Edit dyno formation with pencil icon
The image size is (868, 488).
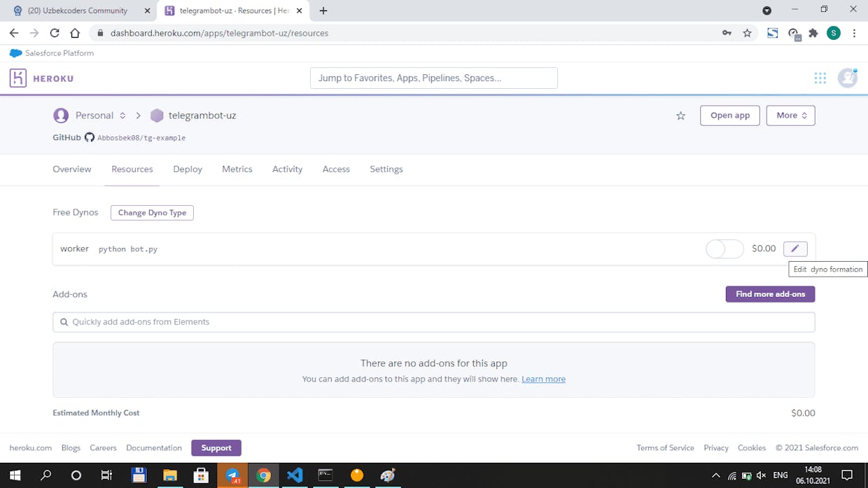[795, 249]
